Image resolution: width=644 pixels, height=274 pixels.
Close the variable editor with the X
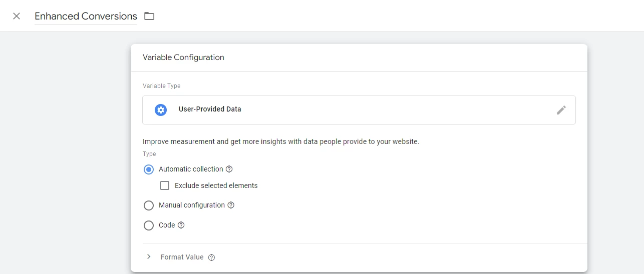pyautogui.click(x=17, y=16)
